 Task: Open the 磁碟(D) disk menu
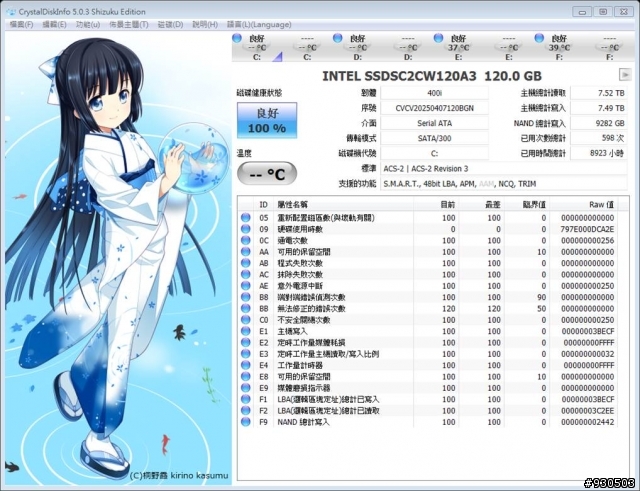click(170, 24)
